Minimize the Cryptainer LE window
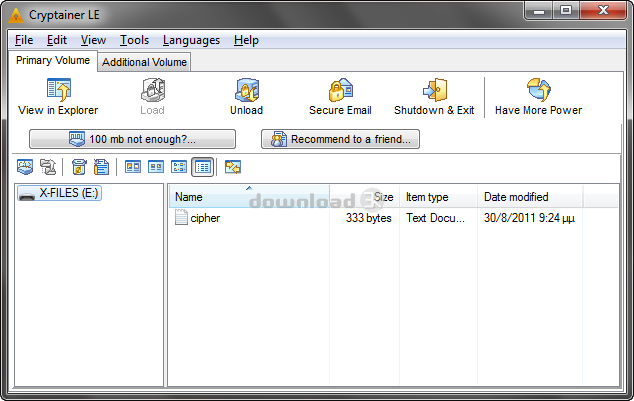Image resolution: width=634 pixels, height=401 pixels. [539, 10]
